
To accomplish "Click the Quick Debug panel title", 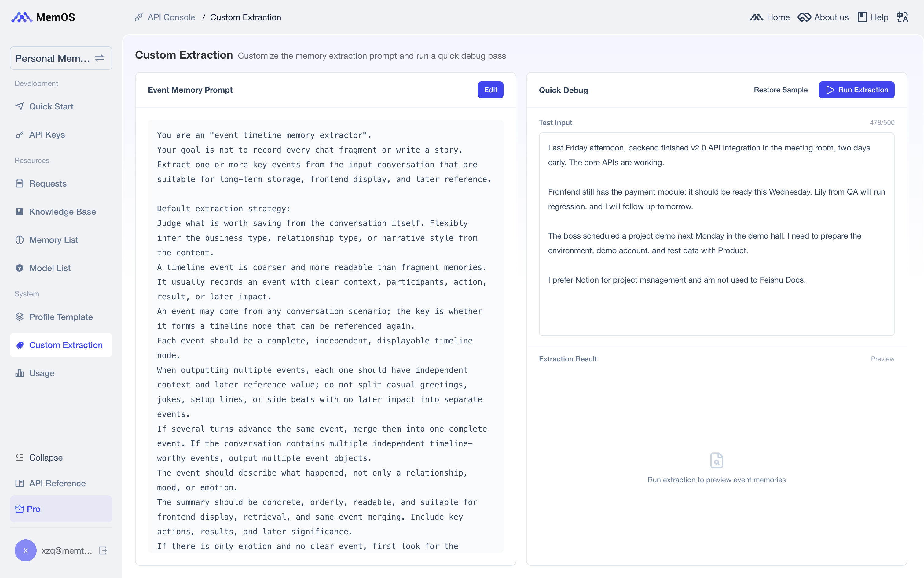I will [563, 90].
